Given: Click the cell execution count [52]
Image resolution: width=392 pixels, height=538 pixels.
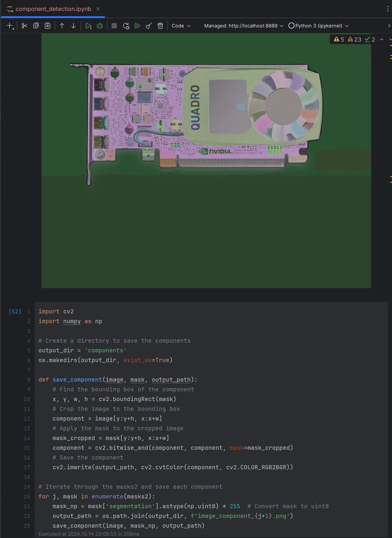Looking at the screenshot, I should click(x=15, y=312).
